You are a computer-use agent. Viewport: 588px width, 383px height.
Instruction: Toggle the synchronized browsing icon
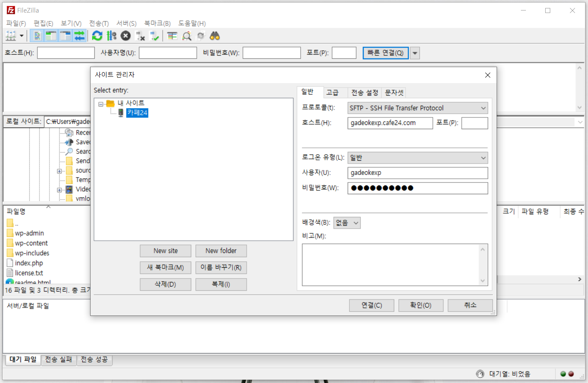(201, 36)
